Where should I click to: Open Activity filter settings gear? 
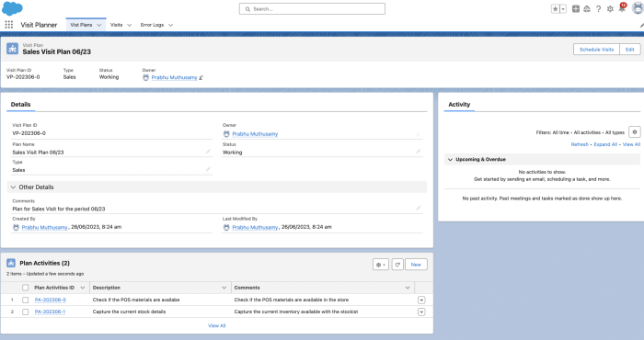pyautogui.click(x=635, y=132)
